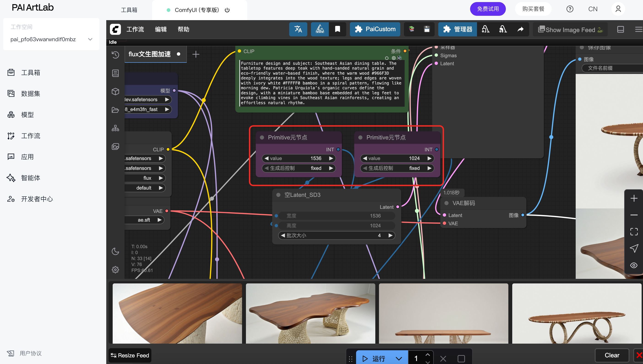
Task: Toggle link visibility eye icon
Action: (x=634, y=265)
